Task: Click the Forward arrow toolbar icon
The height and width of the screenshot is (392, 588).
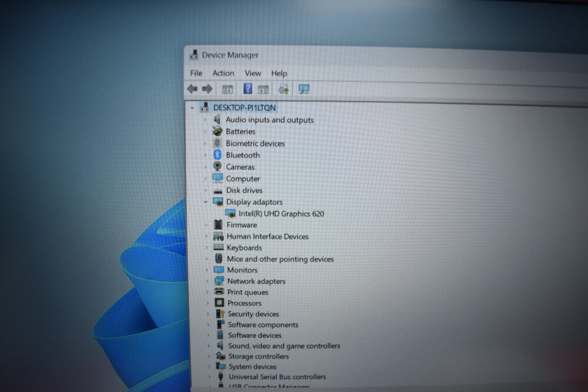Action: (x=207, y=89)
